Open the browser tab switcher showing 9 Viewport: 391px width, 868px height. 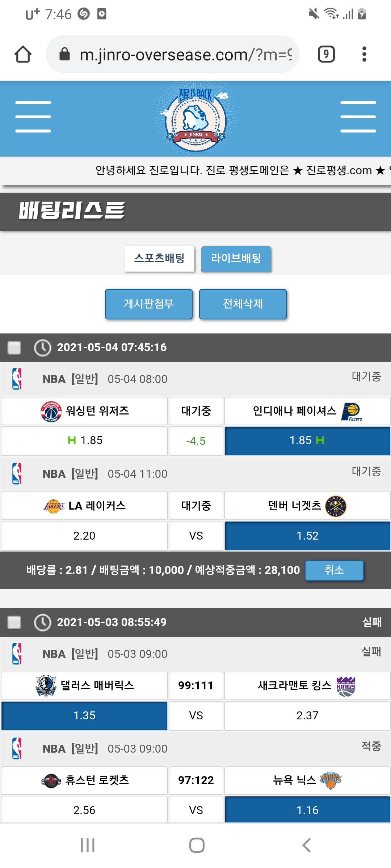pyautogui.click(x=326, y=55)
